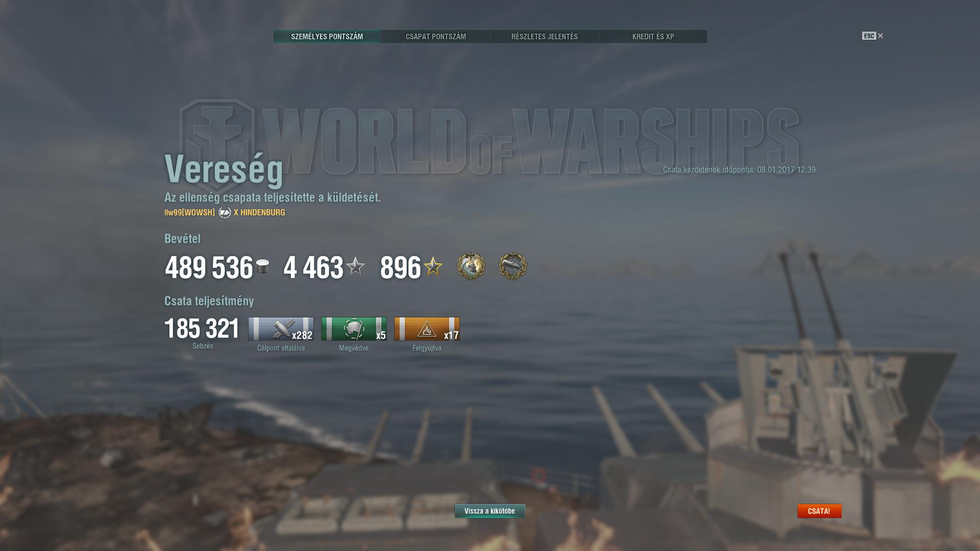Click the 489 536 credits earned value

pos(209,267)
